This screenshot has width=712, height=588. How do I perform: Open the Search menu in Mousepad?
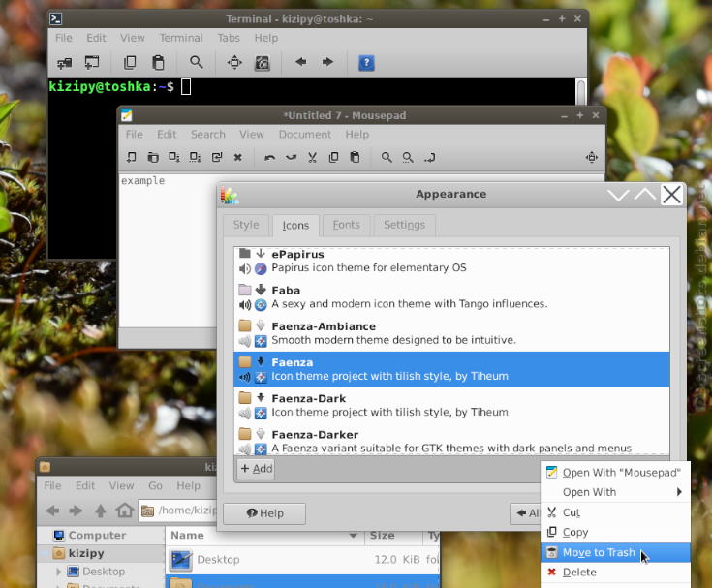[x=208, y=135]
